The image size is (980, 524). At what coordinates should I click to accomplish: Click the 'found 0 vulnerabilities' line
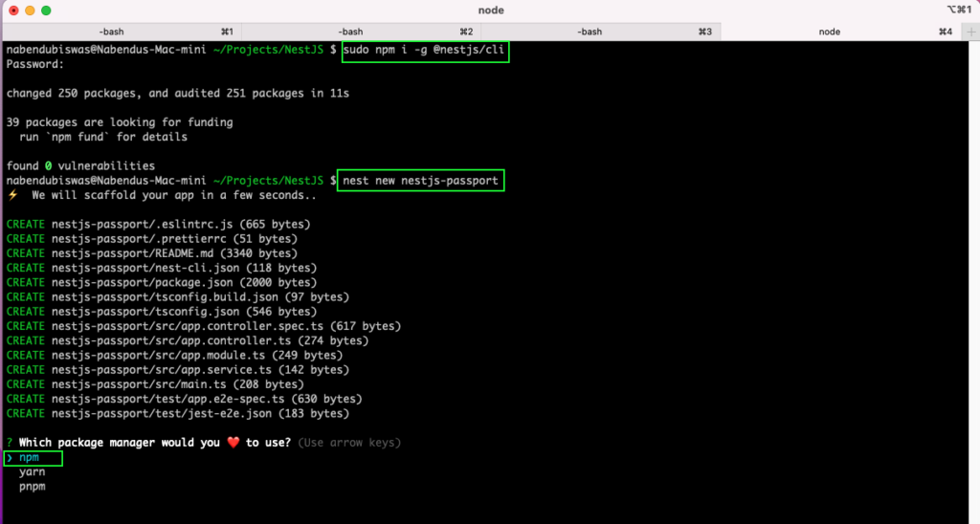pyautogui.click(x=80, y=166)
